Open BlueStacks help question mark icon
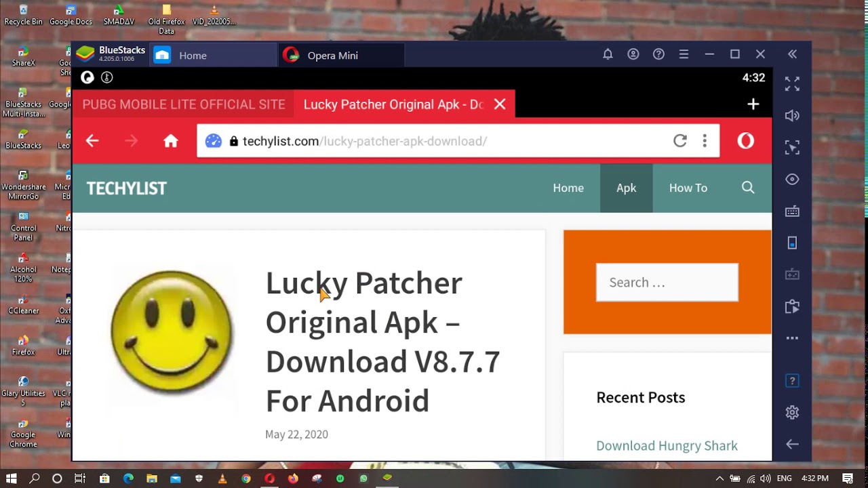 click(x=658, y=54)
